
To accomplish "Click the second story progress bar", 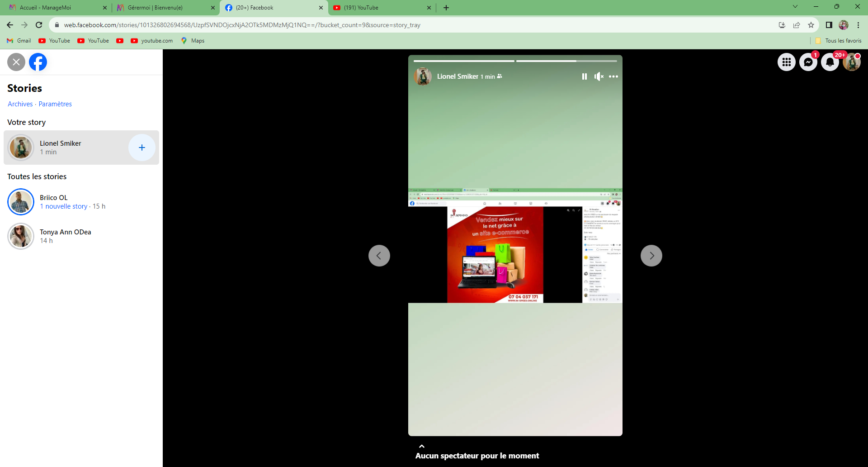I will click(x=566, y=61).
